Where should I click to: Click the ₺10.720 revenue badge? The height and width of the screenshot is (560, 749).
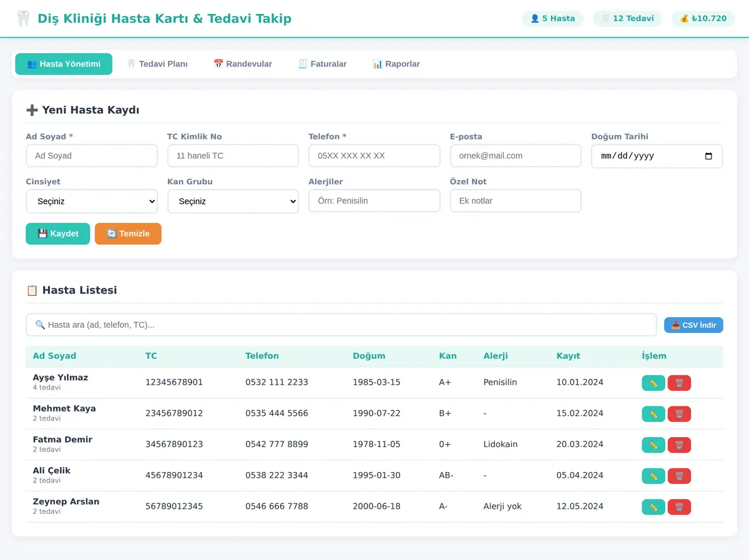pos(703,19)
